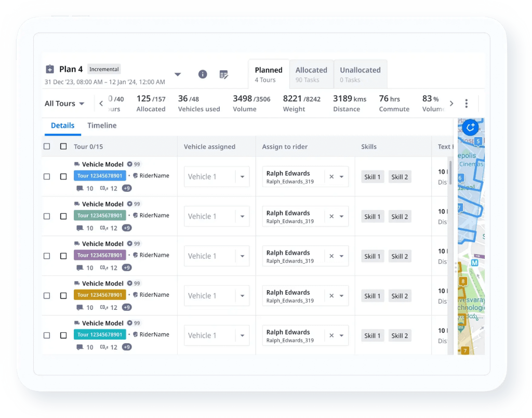The image size is (532, 418).
Task: Click the map refresh icon
Action: [470, 127]
